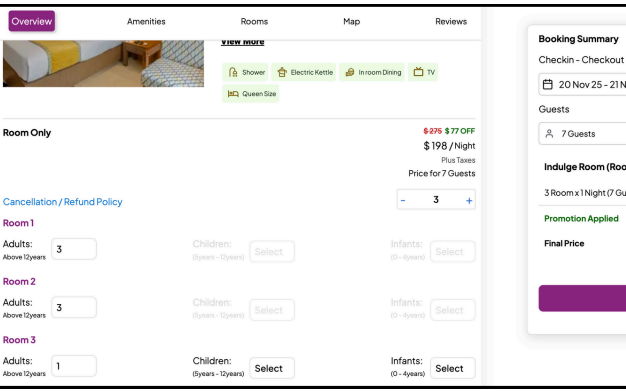Increase room count with plus button

point(469,200)
